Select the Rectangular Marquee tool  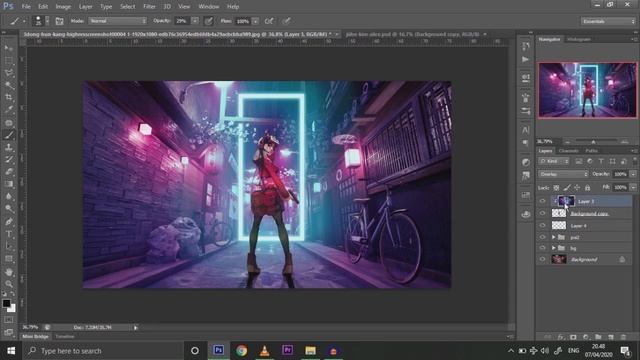tap(9, 60)
